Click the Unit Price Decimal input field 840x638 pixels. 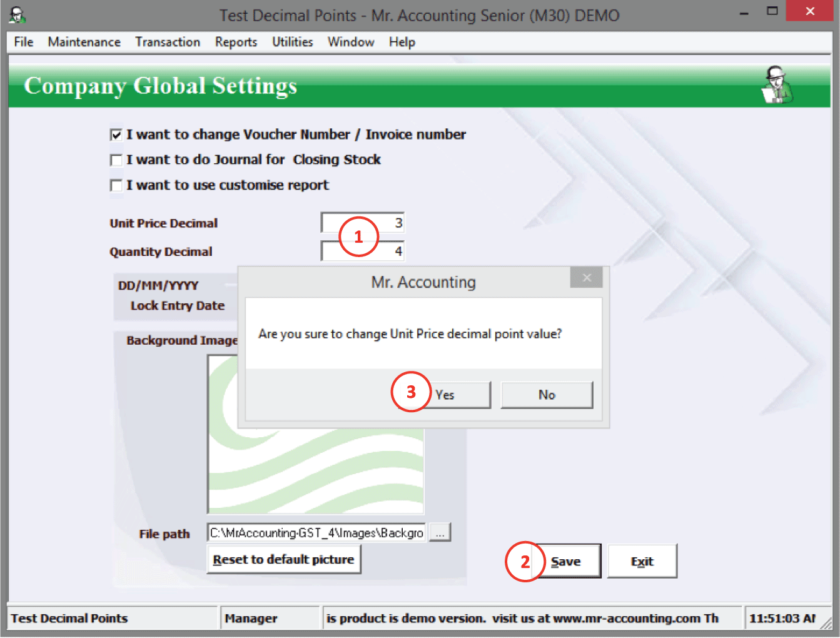(x=363, y=223)
